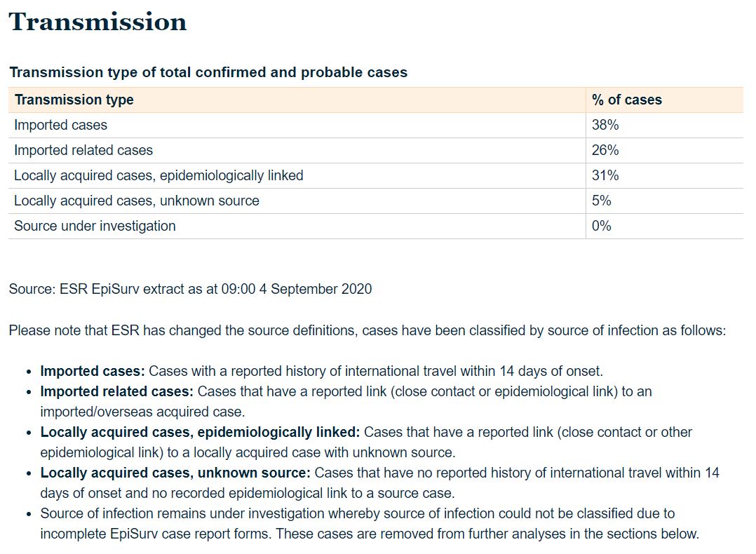The width and height of the screenshot is (756, 554).
Task: Click the 'Imported related cases' table row
Action: pyautogui.click(x=83, y=150)
